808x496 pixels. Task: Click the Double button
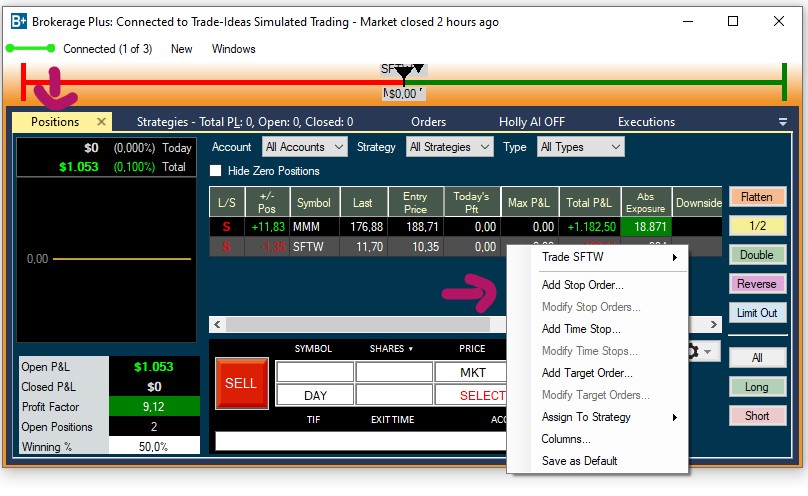(757, 255)
